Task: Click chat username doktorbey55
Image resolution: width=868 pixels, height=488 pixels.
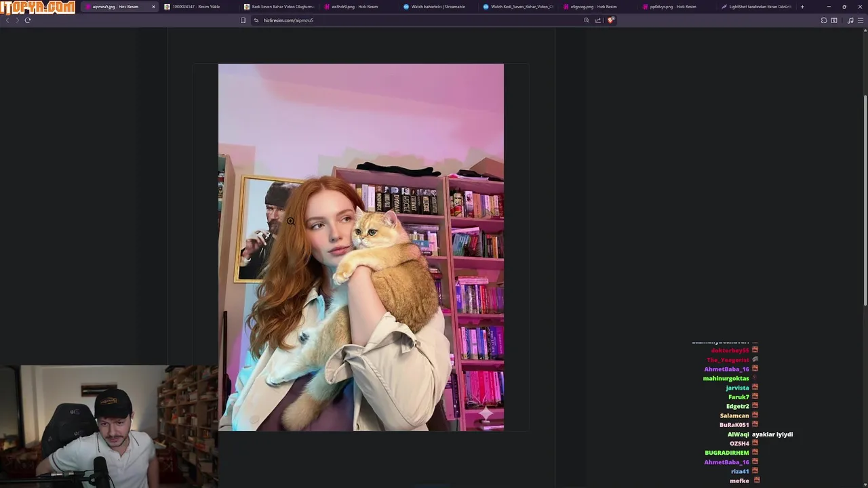Action: pos(730,350)
